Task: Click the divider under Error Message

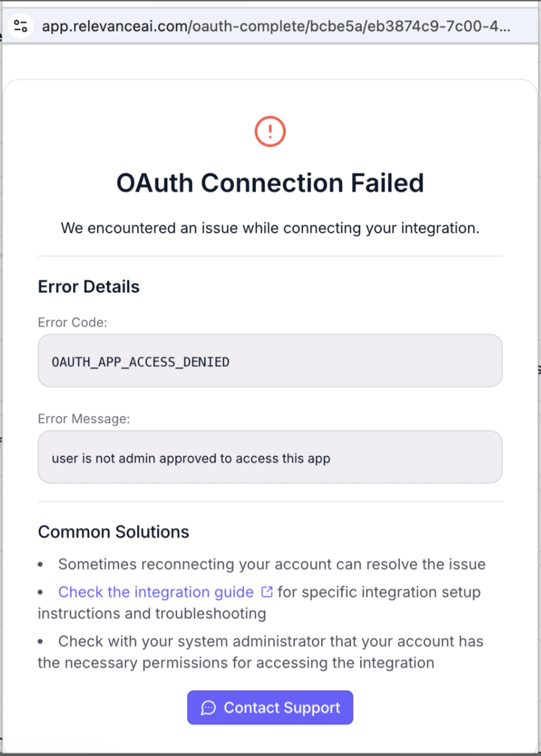Action: [270, 501]
